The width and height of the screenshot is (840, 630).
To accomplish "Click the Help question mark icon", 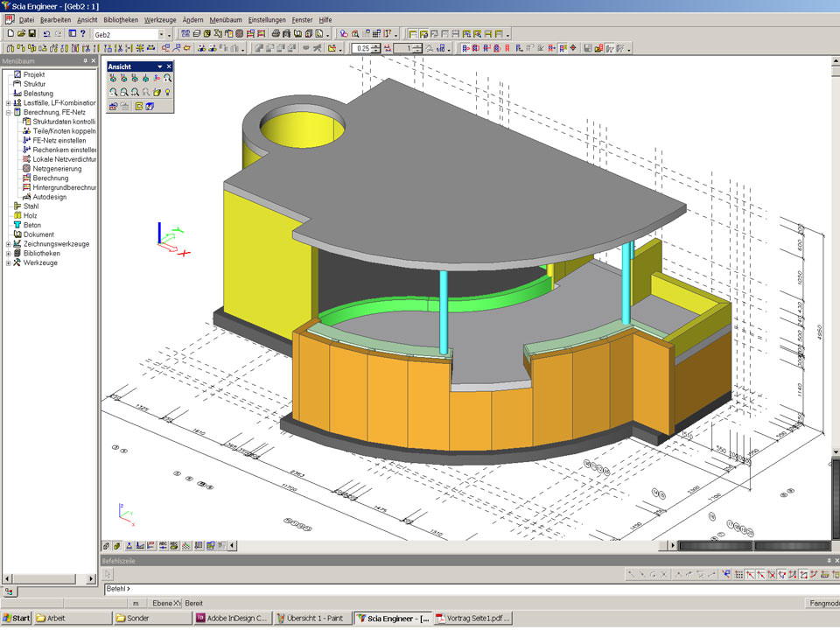I will [82, 34].
